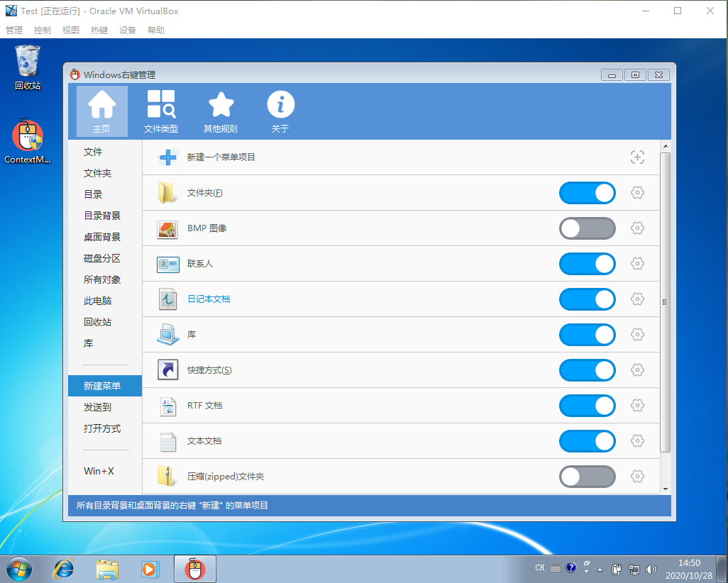Open the 关于 info icon

pyautogui.click(x=280, y=111)
